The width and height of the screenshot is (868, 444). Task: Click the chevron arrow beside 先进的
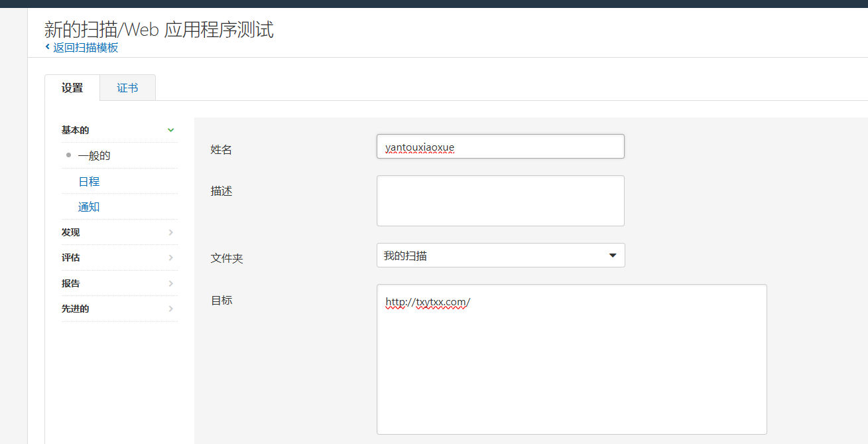pyautogui.click(x=170, y=309)
